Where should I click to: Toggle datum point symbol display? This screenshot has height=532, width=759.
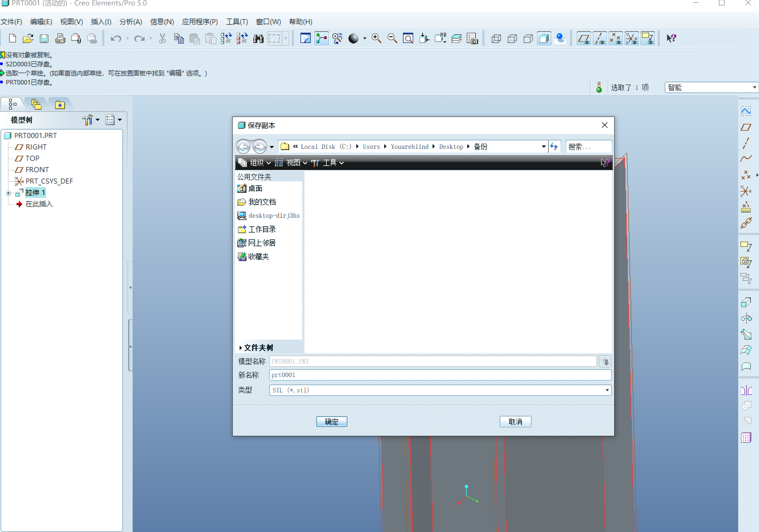(x=616, y=38)
